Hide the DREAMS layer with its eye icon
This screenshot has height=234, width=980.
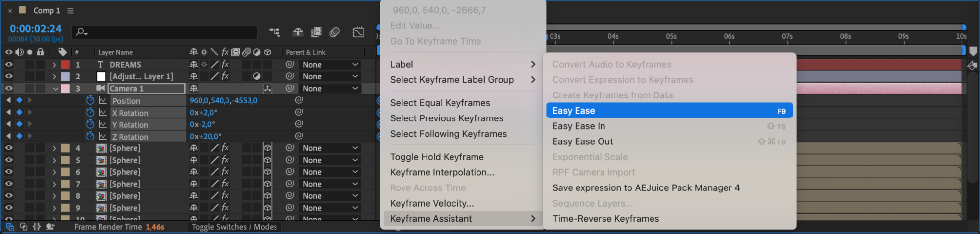[9, 64]
